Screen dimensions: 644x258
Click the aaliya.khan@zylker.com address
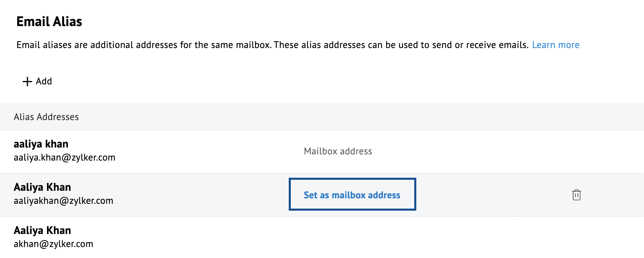64,157
